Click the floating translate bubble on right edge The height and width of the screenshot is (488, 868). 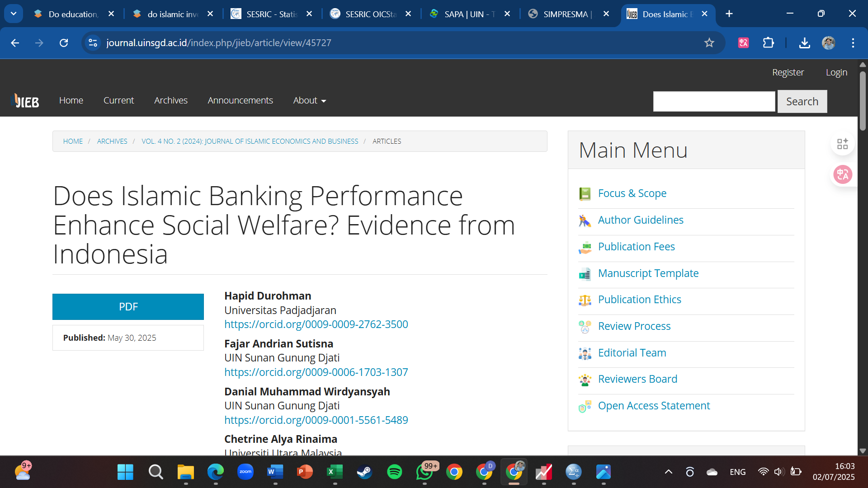843,174
